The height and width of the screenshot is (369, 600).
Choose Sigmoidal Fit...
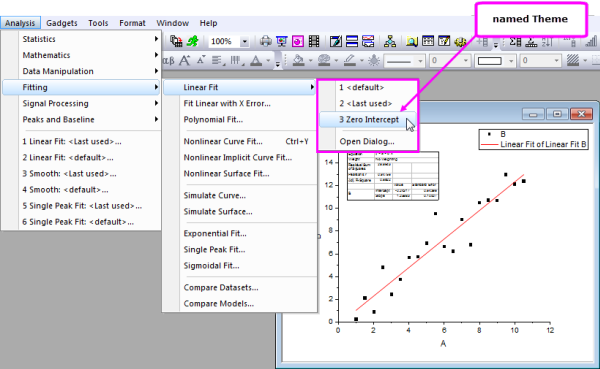point(240,266)
